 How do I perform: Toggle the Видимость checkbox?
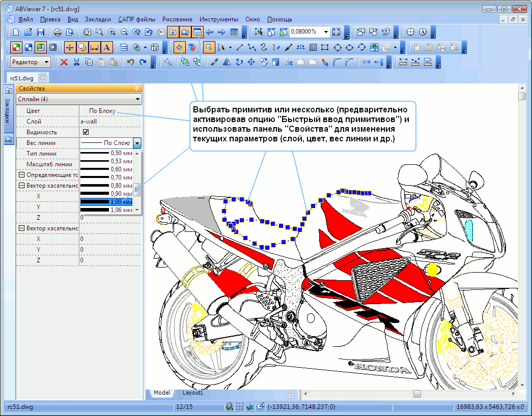(86, 132)
